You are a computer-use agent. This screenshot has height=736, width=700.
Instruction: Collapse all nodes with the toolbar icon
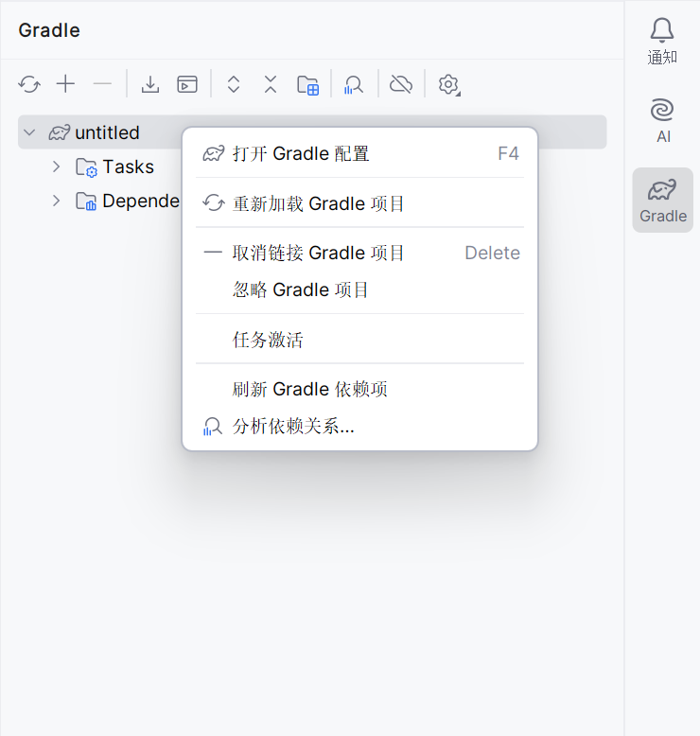271,84
